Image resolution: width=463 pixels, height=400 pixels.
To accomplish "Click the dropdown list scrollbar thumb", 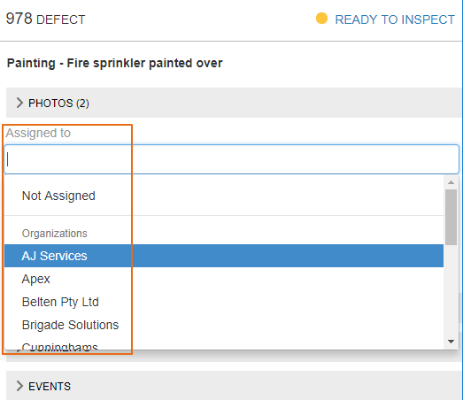I will pos(451,217).
